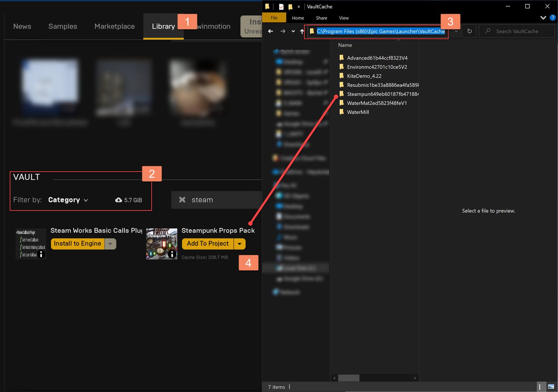Open Steampunk Props Pack thumbnail
The image size is (558, 392).
click(162, 244)
